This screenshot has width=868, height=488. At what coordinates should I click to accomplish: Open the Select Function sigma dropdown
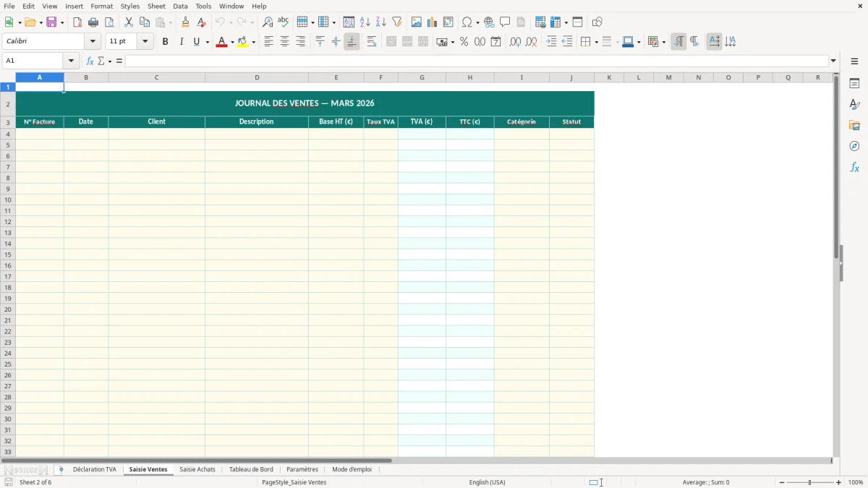point(110,61)
